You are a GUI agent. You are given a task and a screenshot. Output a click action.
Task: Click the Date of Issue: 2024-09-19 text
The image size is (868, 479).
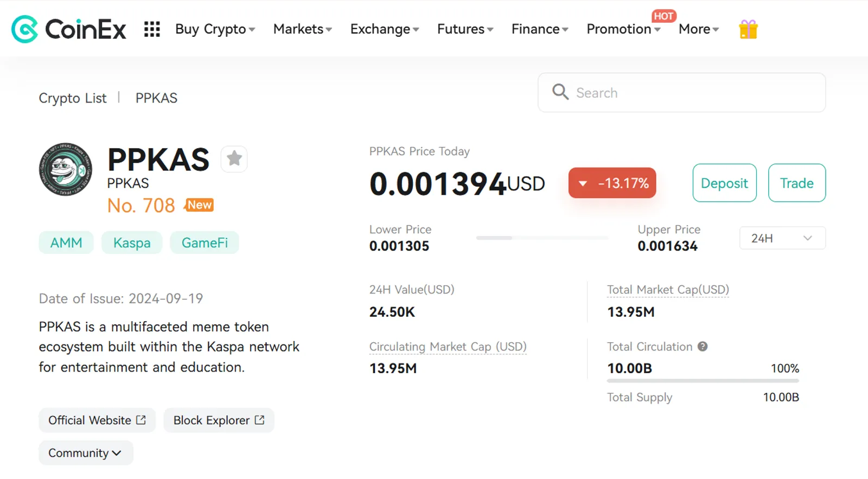121,298
